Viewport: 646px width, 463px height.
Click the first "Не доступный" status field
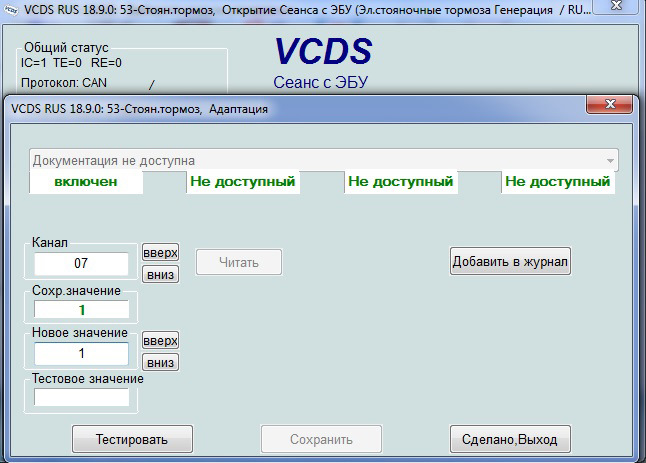tap(243, 181)
